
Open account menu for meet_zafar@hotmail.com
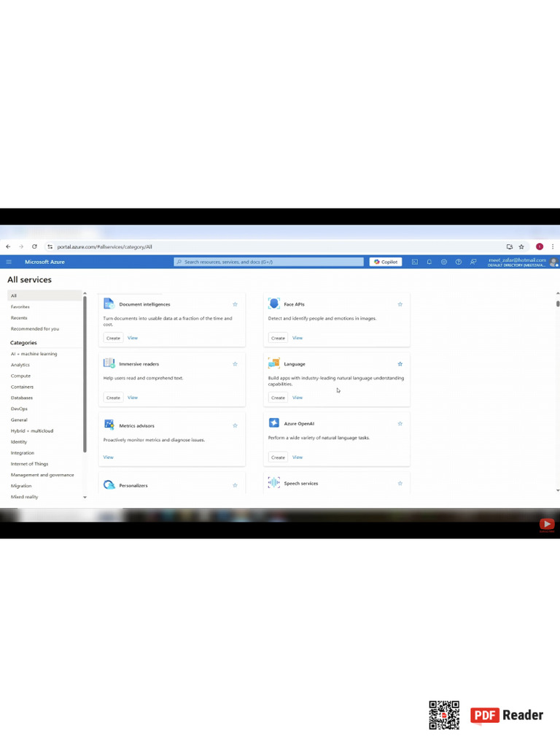pos(522,262)
